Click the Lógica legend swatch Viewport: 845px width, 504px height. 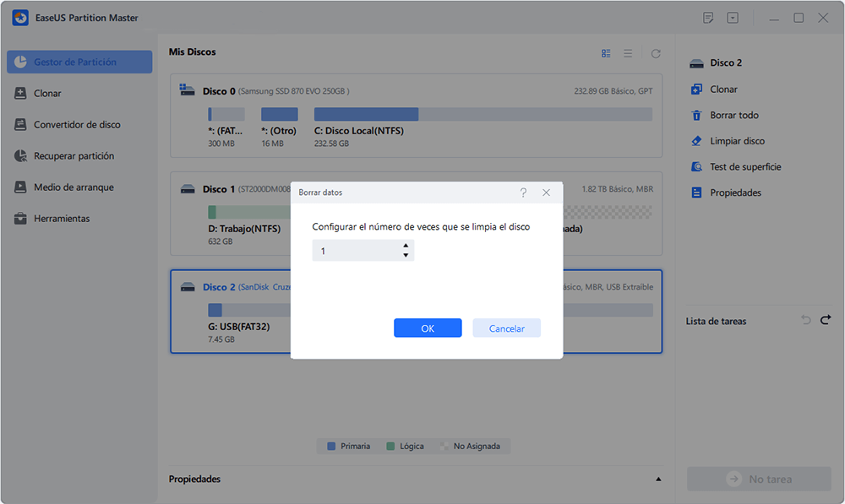(x=390, y=446)
